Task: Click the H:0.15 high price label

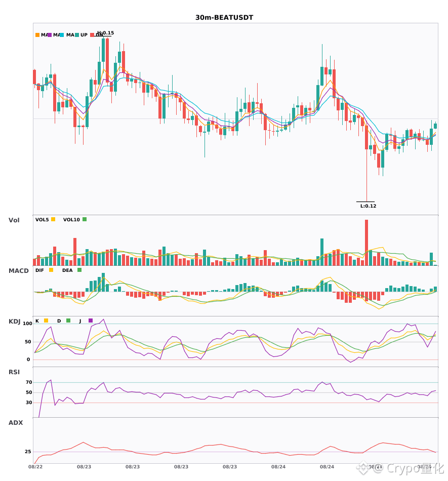Action: click(105, 33)
